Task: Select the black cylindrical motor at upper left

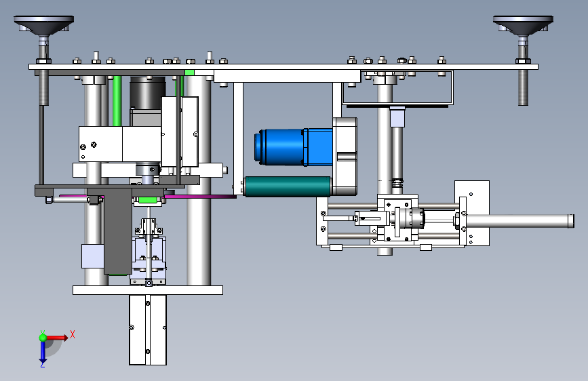Action: 148,93
